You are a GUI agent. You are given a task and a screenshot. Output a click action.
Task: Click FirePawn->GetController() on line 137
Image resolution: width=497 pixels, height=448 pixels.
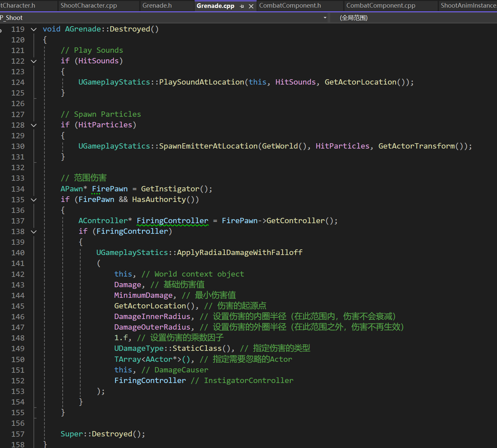(278, 221)
